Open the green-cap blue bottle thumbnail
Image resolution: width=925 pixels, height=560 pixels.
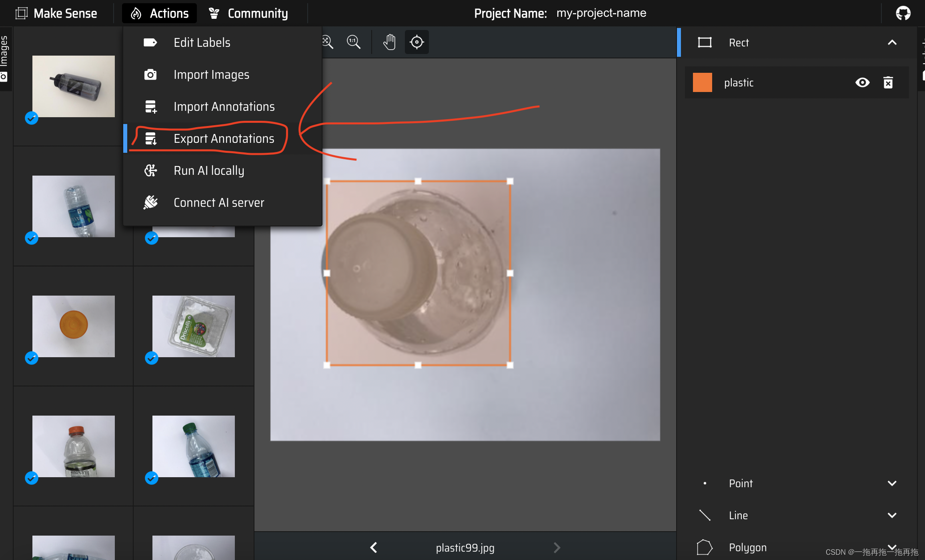pos(194,446)
